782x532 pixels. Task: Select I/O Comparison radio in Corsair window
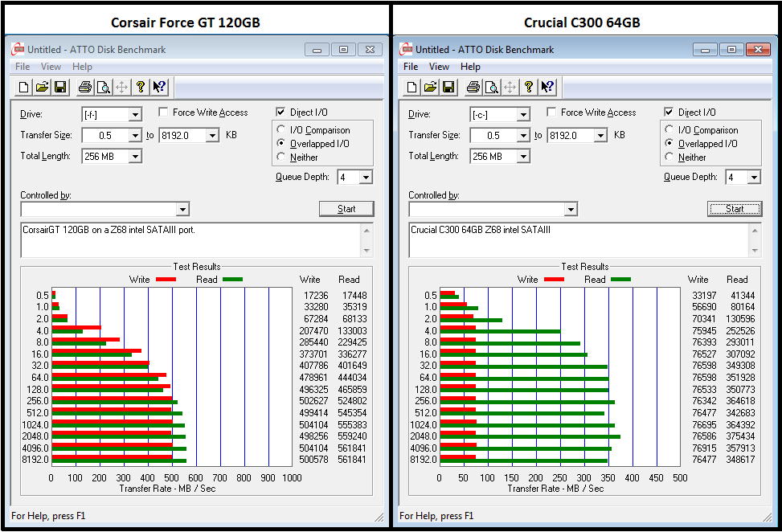280,129
